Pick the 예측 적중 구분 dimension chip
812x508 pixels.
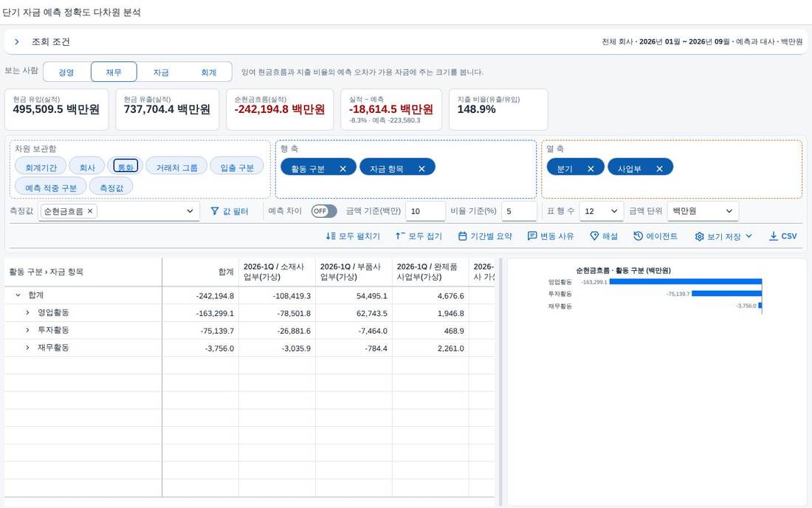[51, 188]
